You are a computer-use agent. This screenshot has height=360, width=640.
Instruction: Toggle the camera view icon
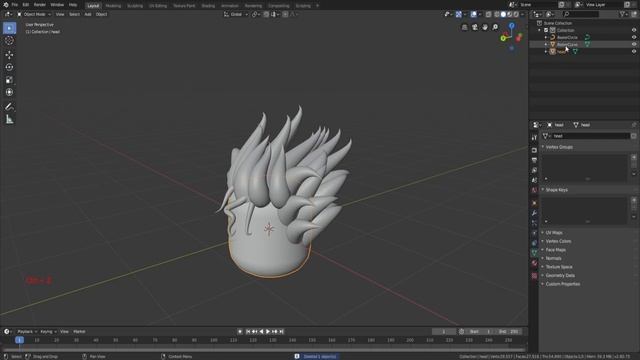[x=475, y=27]
